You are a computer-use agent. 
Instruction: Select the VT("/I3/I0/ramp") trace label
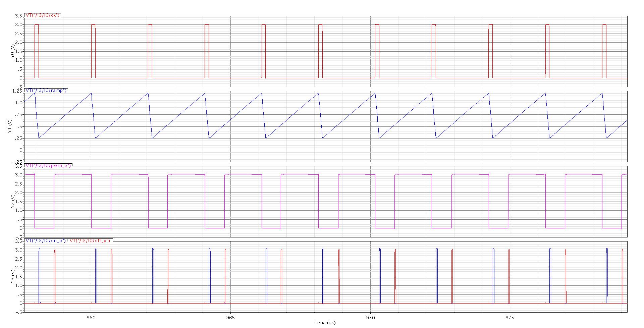click(46, 90)
